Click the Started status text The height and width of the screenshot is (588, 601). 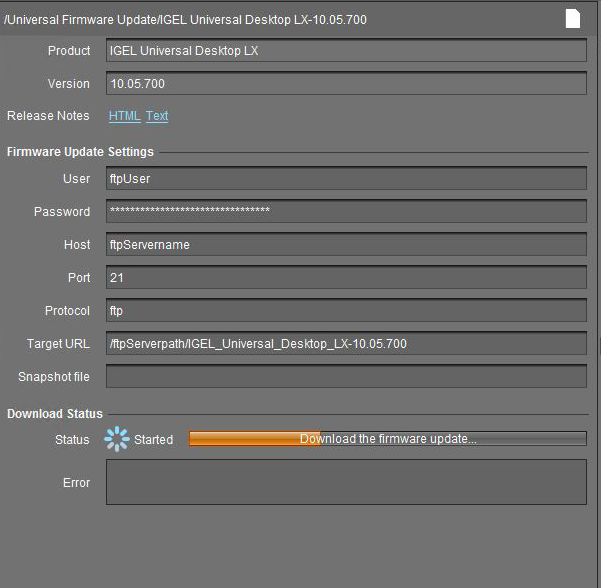(153, 440)
